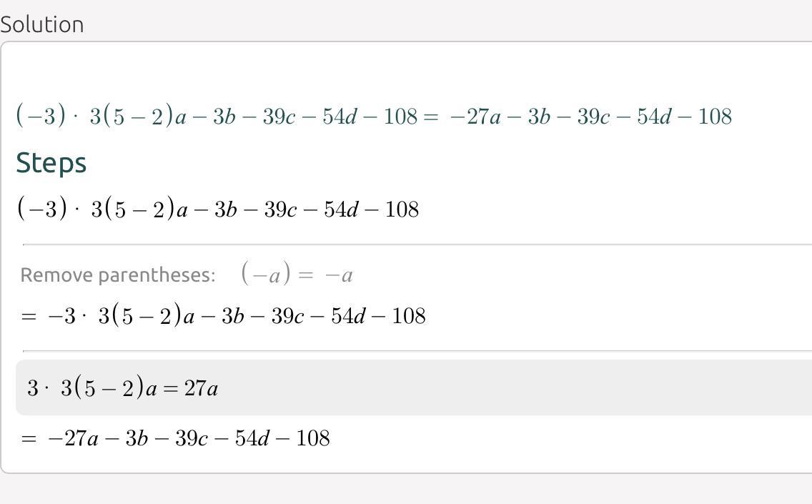This screenshot has height=504, width=812.
Task: Click the original expression below Steps heading
Action: coord(218,209)
